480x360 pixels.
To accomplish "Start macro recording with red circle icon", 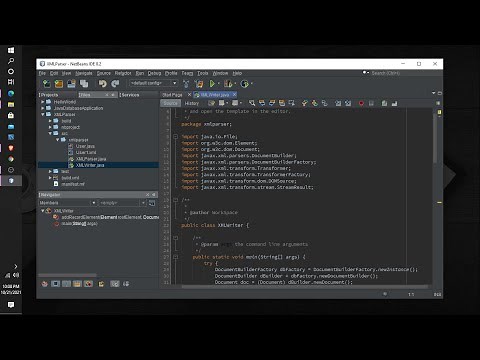I will pyautogui.click(x=361, y=103).
